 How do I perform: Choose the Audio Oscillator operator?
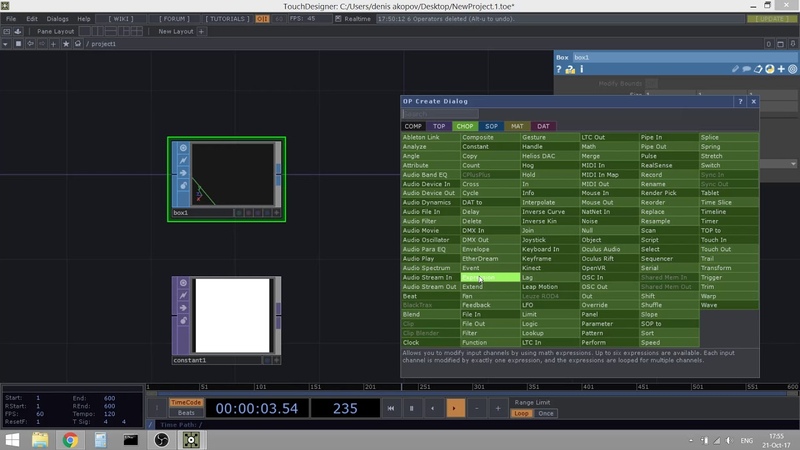tap(428, 240)
